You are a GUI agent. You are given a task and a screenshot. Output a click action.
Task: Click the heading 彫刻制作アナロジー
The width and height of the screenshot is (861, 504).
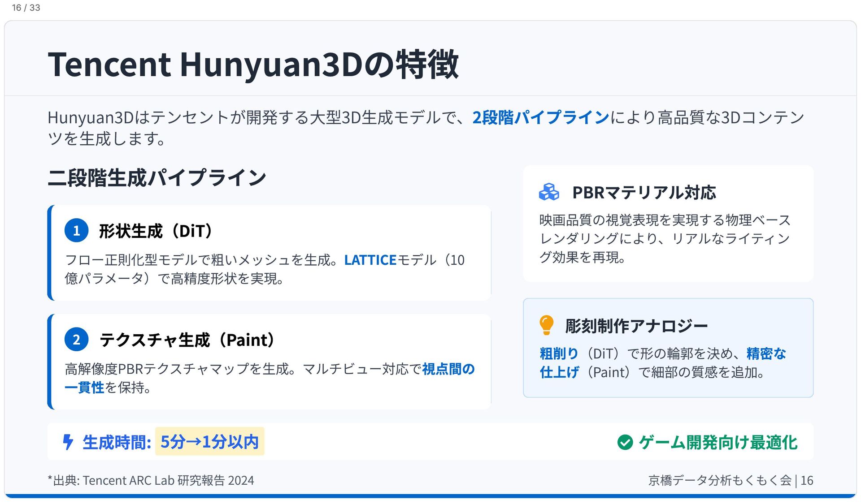tap(636, 326)
